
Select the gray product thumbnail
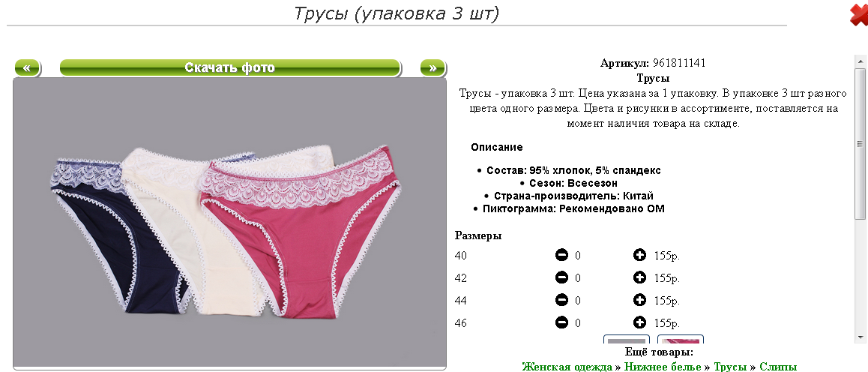click(627, 339)
